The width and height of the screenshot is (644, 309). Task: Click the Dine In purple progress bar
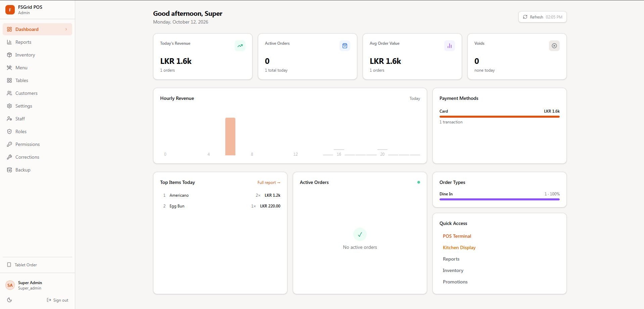point(499,199)
